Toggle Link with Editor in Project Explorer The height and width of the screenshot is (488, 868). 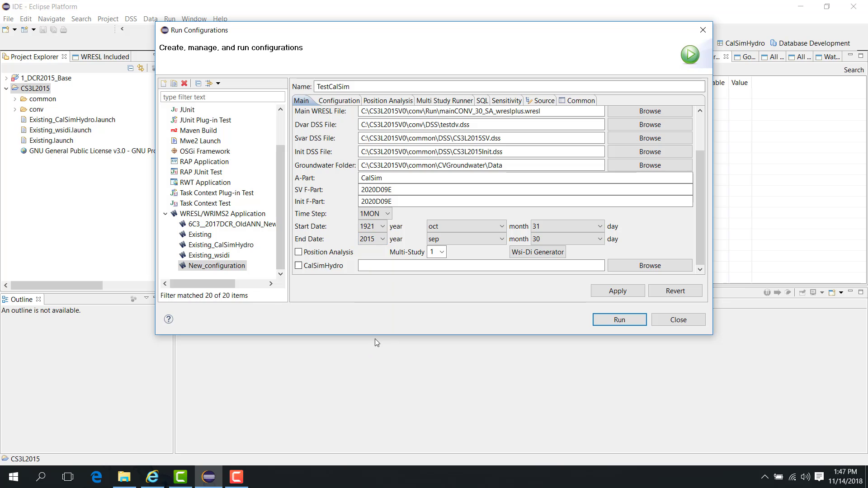141,68
